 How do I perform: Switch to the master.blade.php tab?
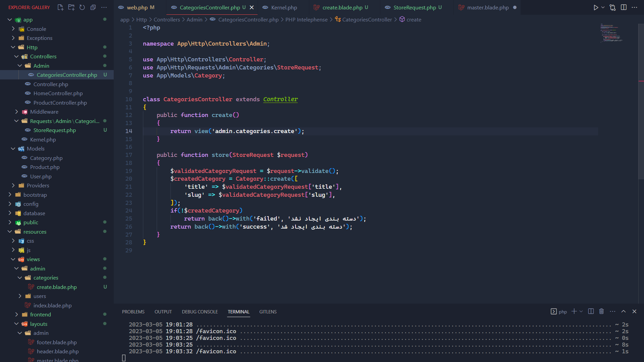click(487, 7)
